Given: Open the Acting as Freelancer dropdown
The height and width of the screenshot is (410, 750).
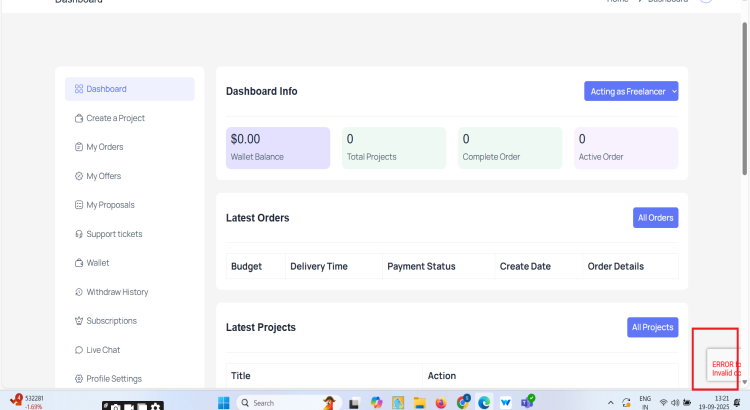Looking at the screenshot, I should (x=631, y=91).
